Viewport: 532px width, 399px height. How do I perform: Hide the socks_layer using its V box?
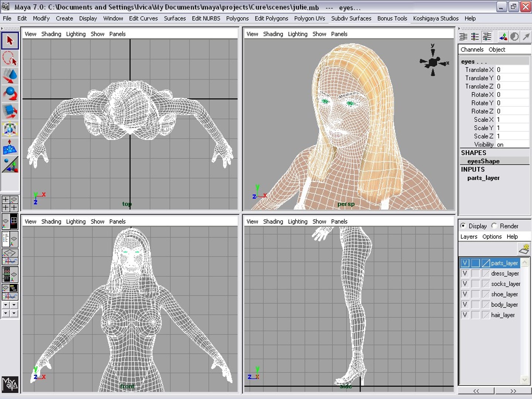coord(465,284)
